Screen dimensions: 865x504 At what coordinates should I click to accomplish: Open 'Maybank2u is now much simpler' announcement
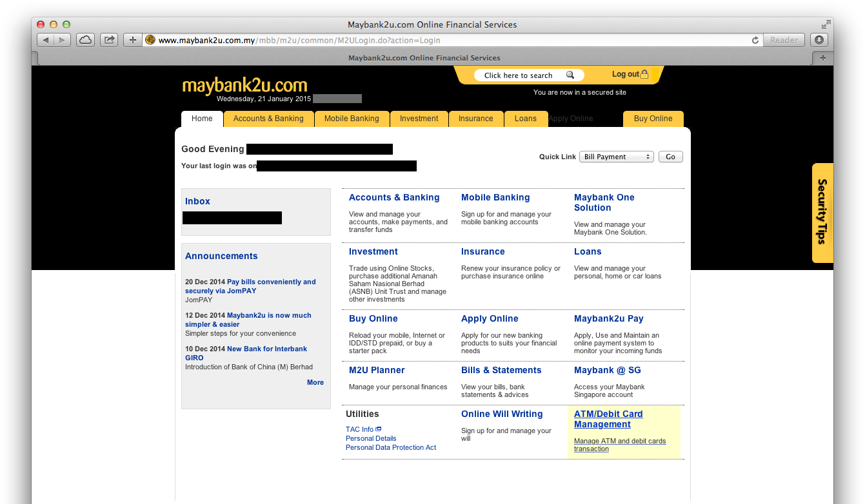(x=248, y=320)
